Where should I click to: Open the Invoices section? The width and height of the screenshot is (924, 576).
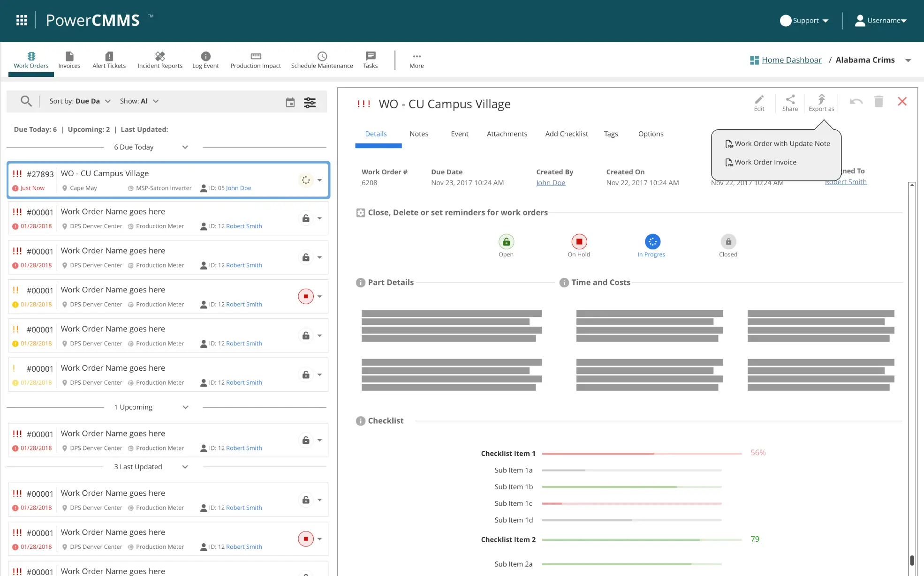pos(69,60)
